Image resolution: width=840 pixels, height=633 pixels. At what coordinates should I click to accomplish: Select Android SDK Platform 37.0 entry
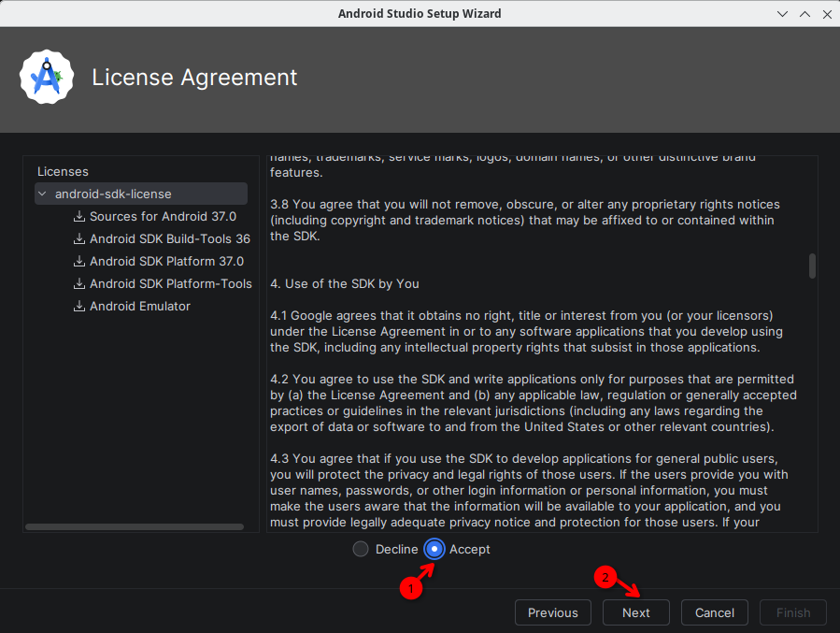(166, 261)
